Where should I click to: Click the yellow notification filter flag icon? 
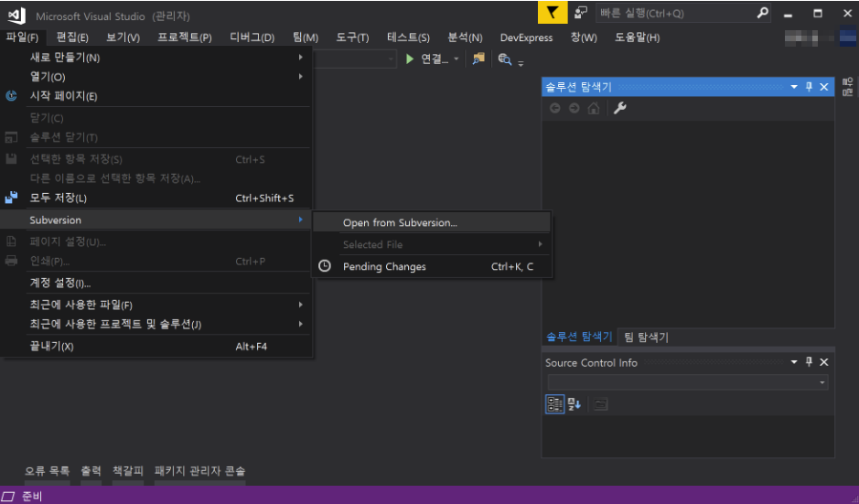click(553, 13)
